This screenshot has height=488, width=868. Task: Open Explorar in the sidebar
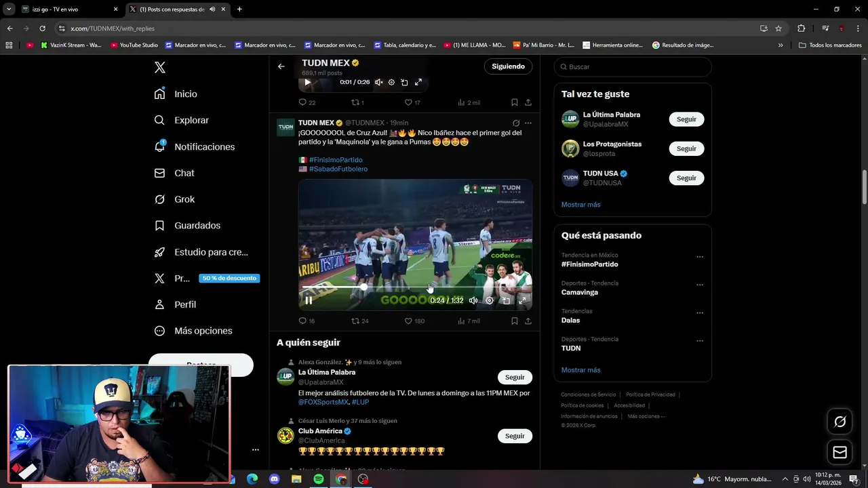pyautogui.click(x=181, y=120)
